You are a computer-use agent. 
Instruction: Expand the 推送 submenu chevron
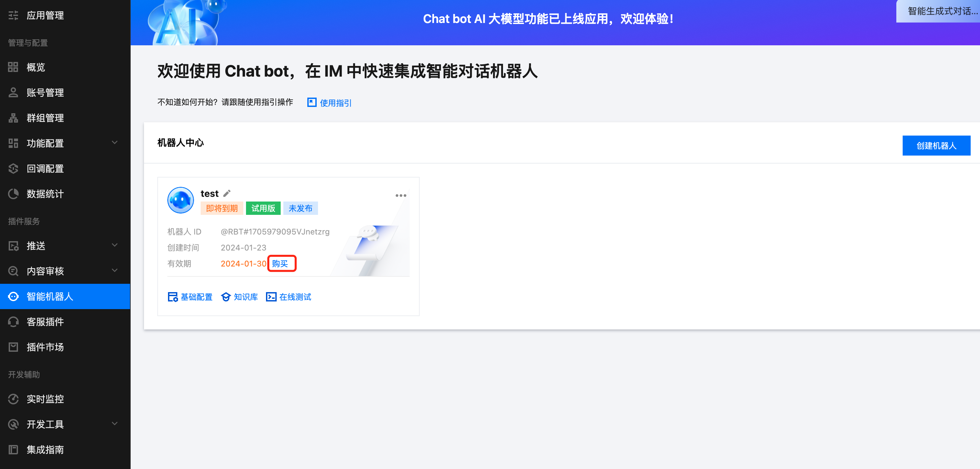click(x=115, y=245)
